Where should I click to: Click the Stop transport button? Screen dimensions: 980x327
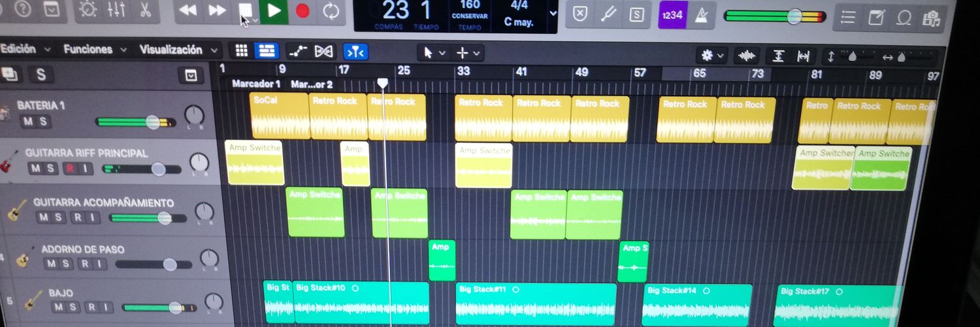(246, 10)
